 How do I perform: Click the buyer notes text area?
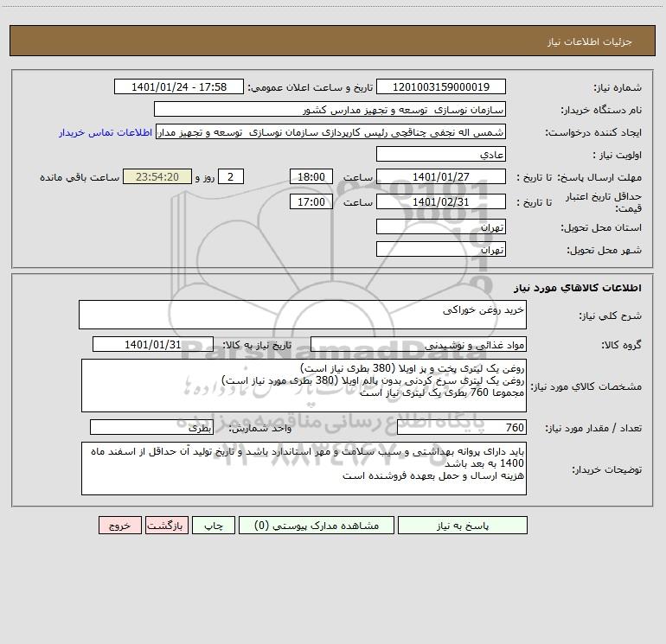coord(304,469)
